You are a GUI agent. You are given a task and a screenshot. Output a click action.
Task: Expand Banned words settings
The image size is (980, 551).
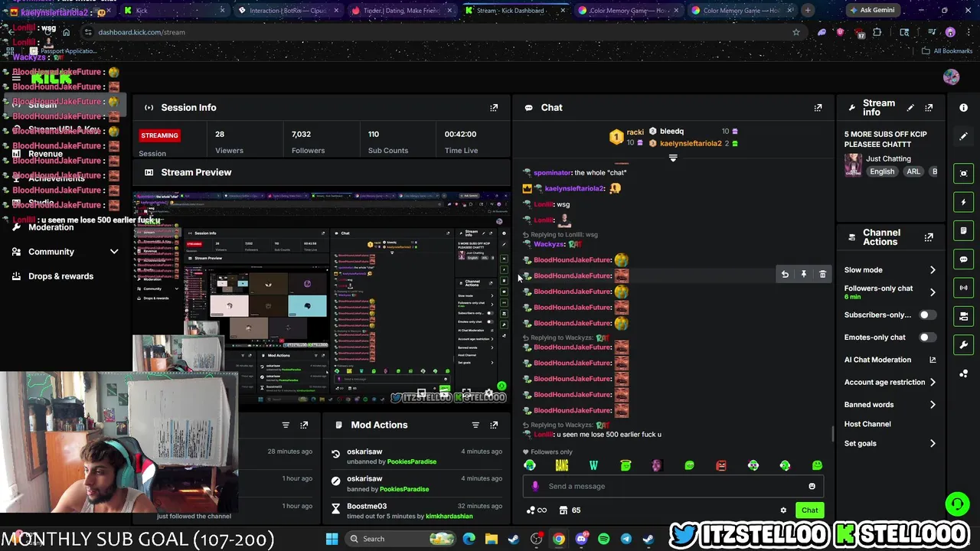click(x=933, y=405)
